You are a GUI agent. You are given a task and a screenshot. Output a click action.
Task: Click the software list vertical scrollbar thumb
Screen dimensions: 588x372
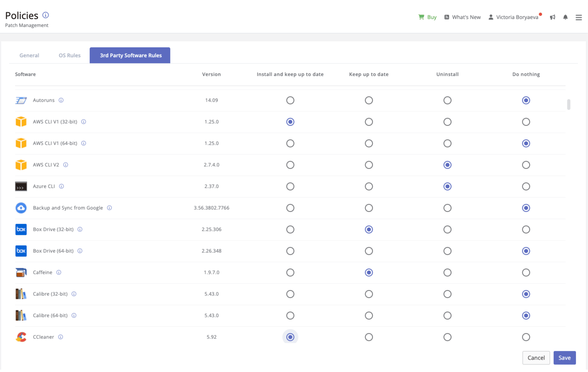569,104
